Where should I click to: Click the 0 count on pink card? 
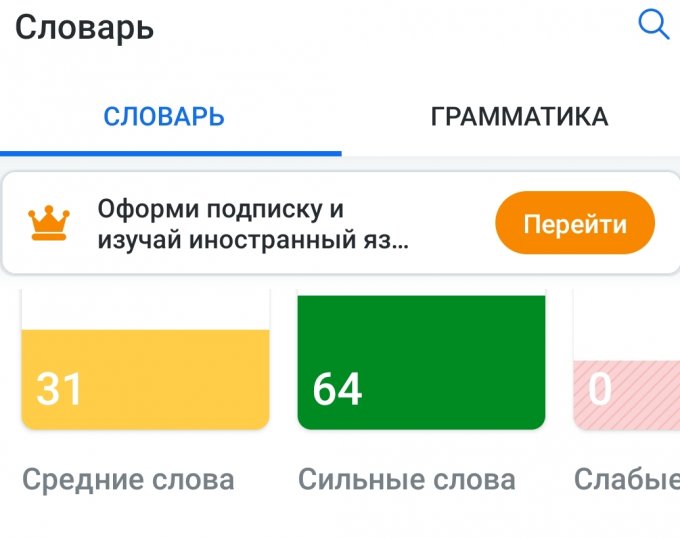pos(599,388)
